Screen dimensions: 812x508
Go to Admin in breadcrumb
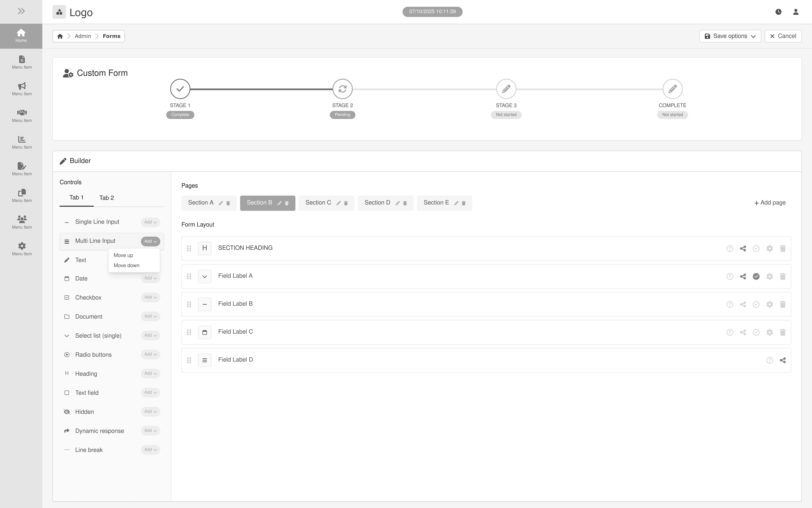82,36
